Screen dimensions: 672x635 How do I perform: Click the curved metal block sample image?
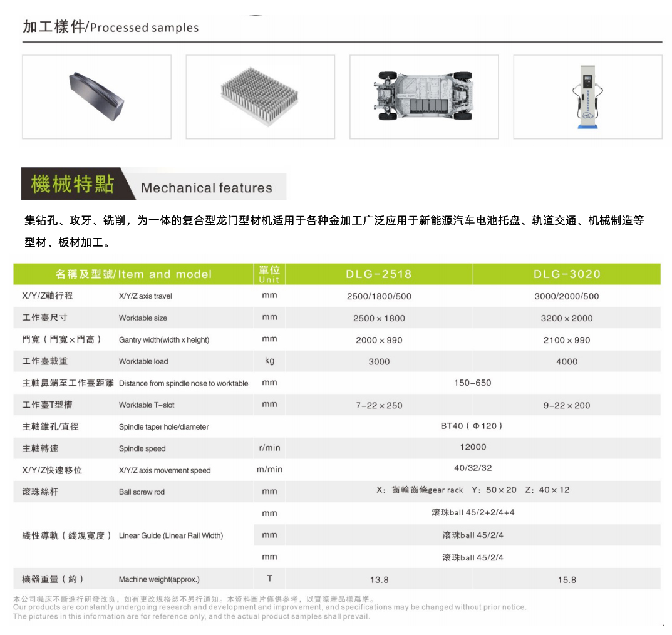(96, 97)
